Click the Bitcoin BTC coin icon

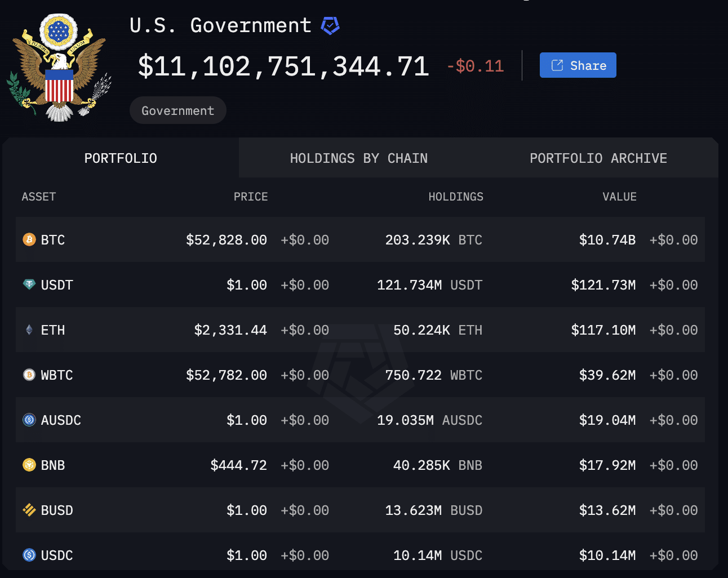click(x=29, y=239)
